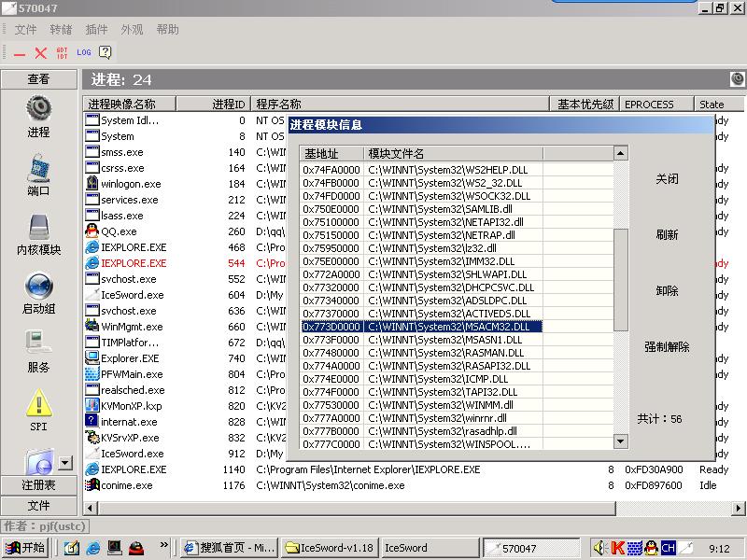The image size is (747, 560).
Task: Open the 启动组 startup group sidebar icon
Action: 39,286
